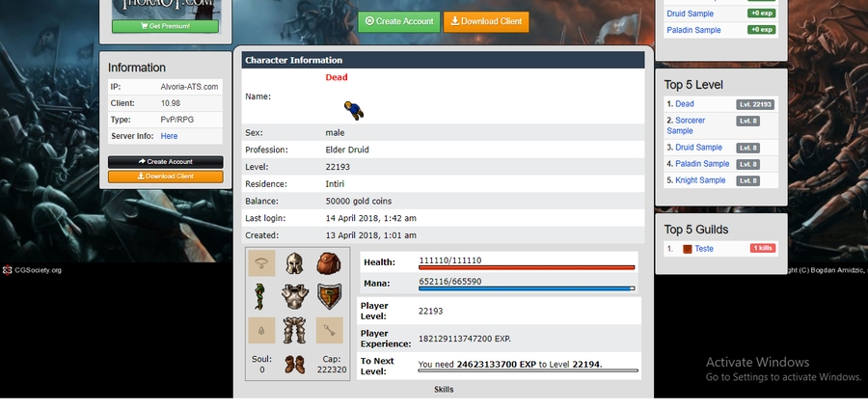Click the shield equipment slot icon
Image resolution: width=868 pixels, height=410 pixels.
[329, 297]
